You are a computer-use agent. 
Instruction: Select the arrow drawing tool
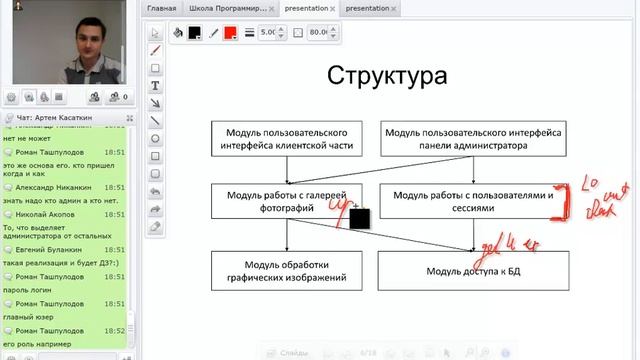(155, 103)
